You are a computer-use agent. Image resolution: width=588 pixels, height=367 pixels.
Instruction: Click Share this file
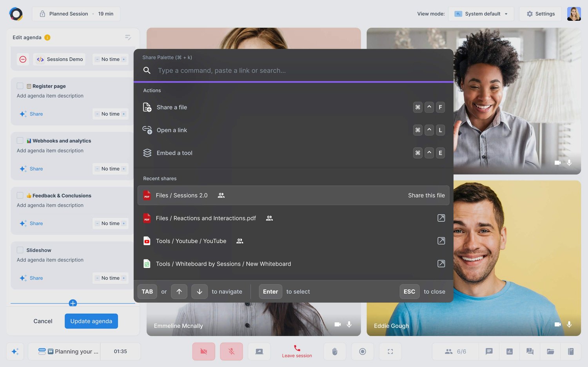(x=426, y=195)
